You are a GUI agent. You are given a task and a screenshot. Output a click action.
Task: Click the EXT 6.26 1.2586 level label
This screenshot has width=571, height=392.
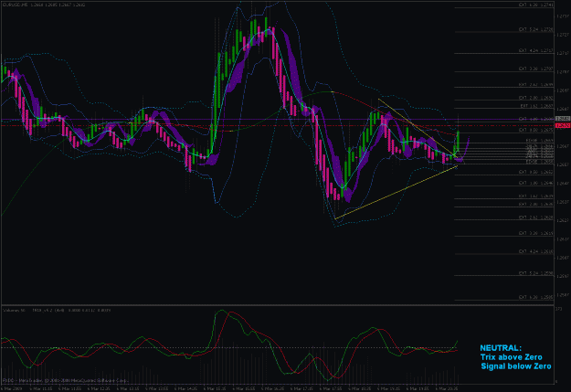[x=536, y=297]
